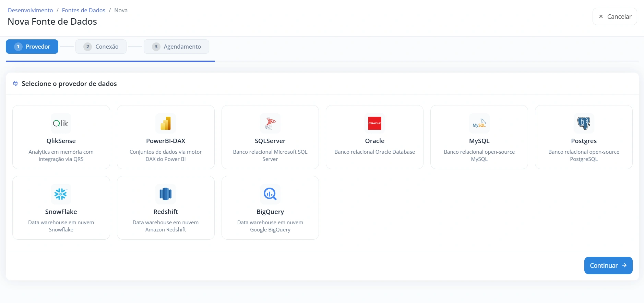Screen dimensions: 644x303
Task: Cancel the new data source creation
Action: click(x=615, y=16)
